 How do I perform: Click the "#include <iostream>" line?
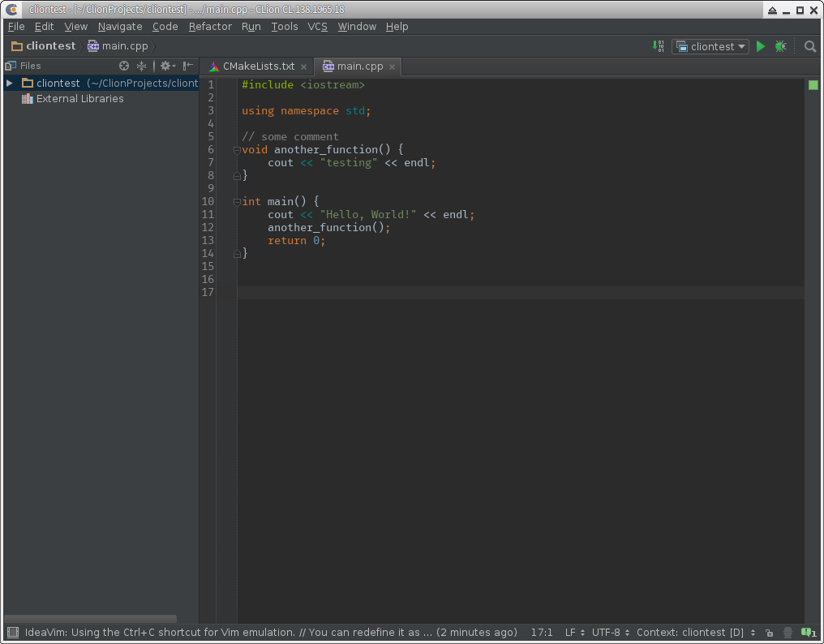click(303, 85)
